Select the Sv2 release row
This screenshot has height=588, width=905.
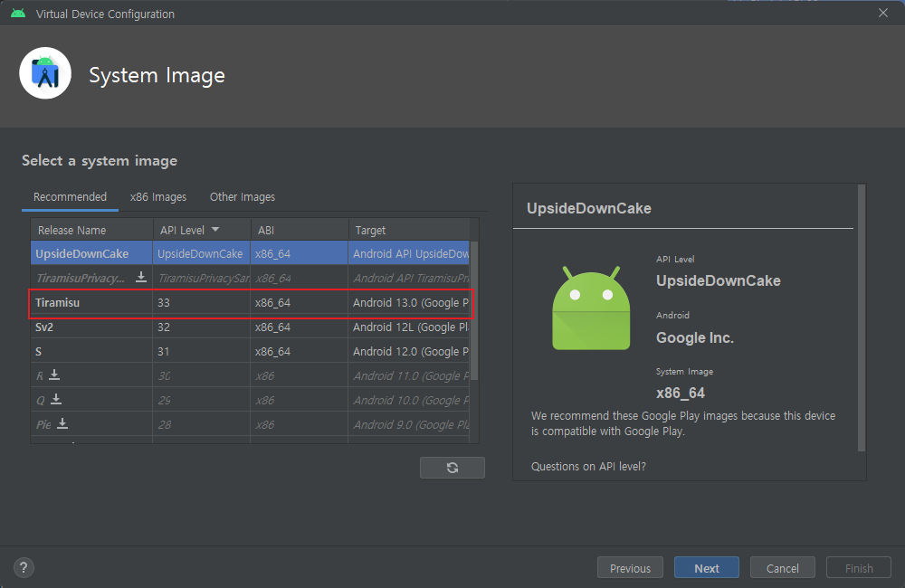(250, 327)
